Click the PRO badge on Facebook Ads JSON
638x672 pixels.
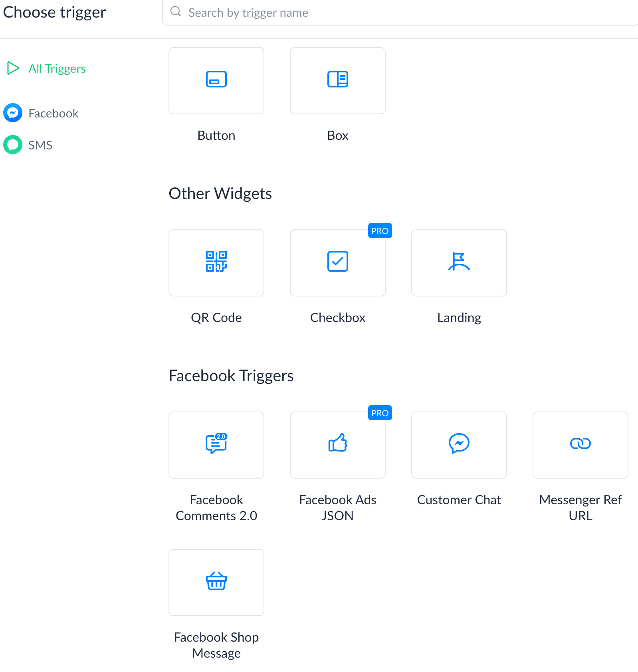point(380,413)
